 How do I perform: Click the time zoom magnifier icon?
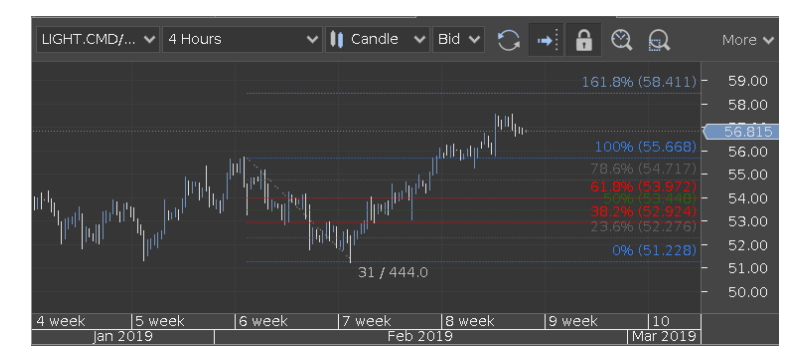(621, 40)
